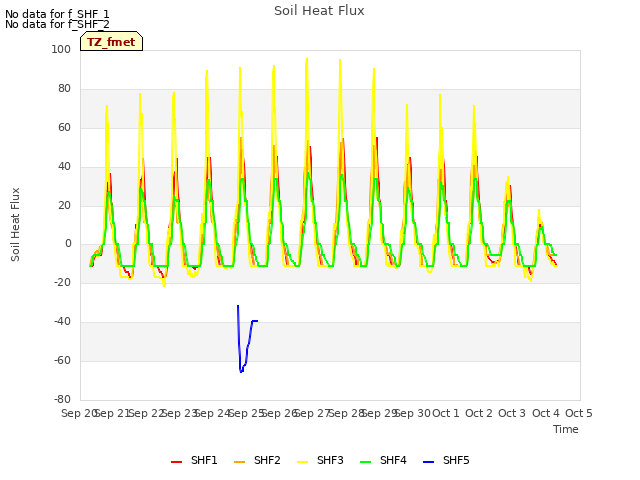Image resolution: width=640 pixels, height=480 pixels.
Task: Click the yellow SHF3 legend line marker
Action: click(x=302, y=462)
